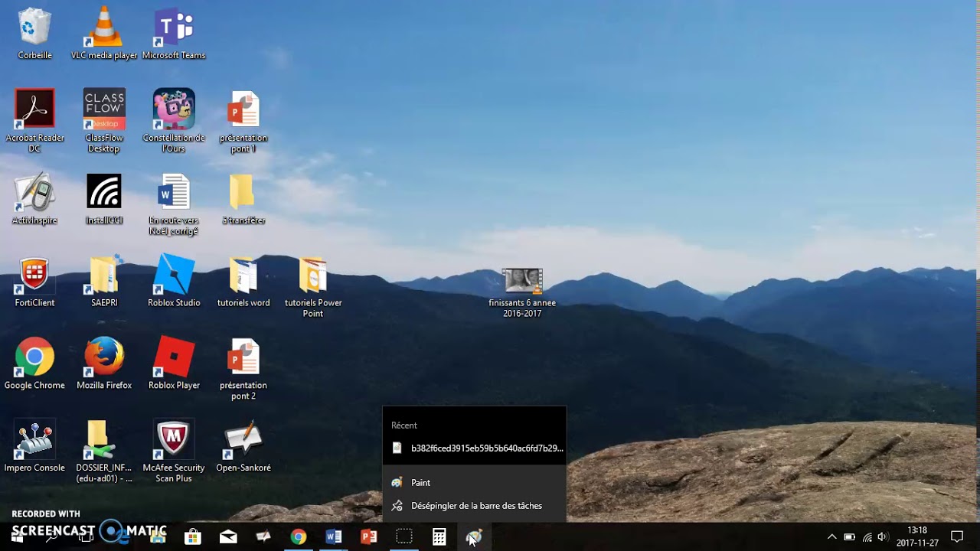The image size is (980, 551).
Task: Switch to Word in the taskbar
Action: click(334, 537)
